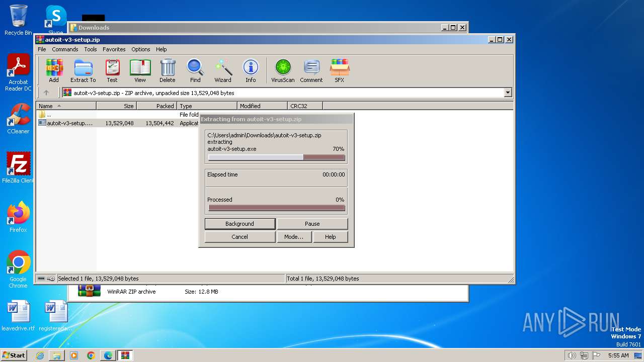Click Edge icon in taskbar

(108, 355)
